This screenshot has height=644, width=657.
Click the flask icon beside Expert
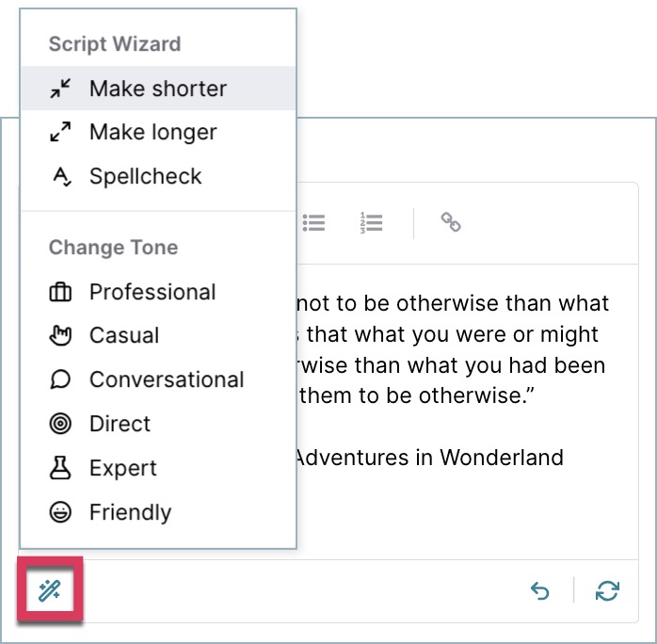(x=60, y=468)
